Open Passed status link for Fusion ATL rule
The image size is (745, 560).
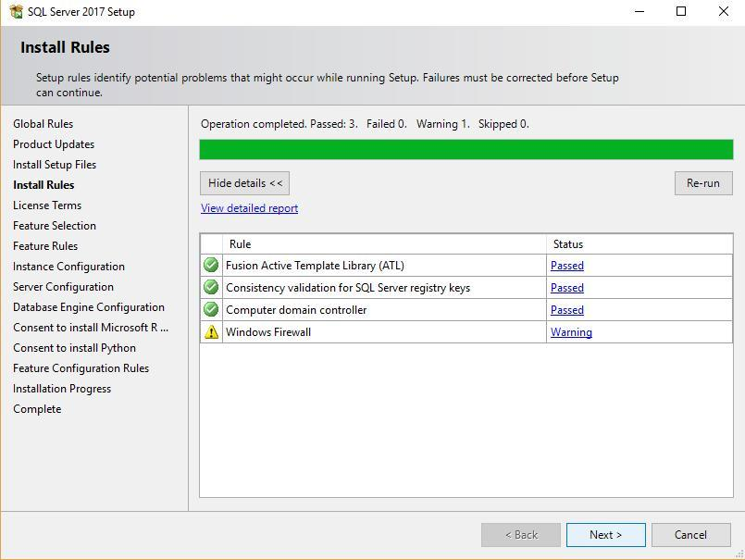[x=566, y=266]
